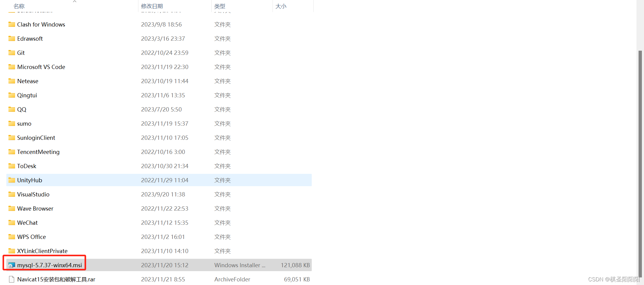Click the date 2022/10/16 3:00
The height and width of the screenshot is (285, 644).
pyautogui.click(x=163, y=152)
